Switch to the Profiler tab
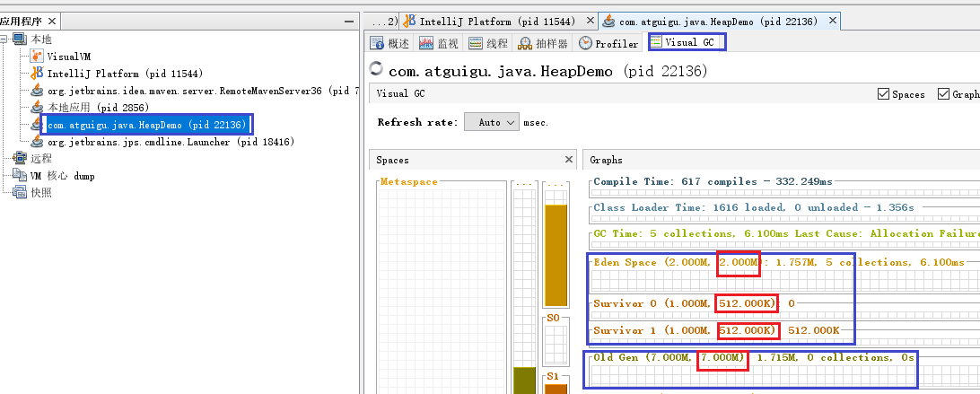 pyautogui.click(x=608, y=43)
